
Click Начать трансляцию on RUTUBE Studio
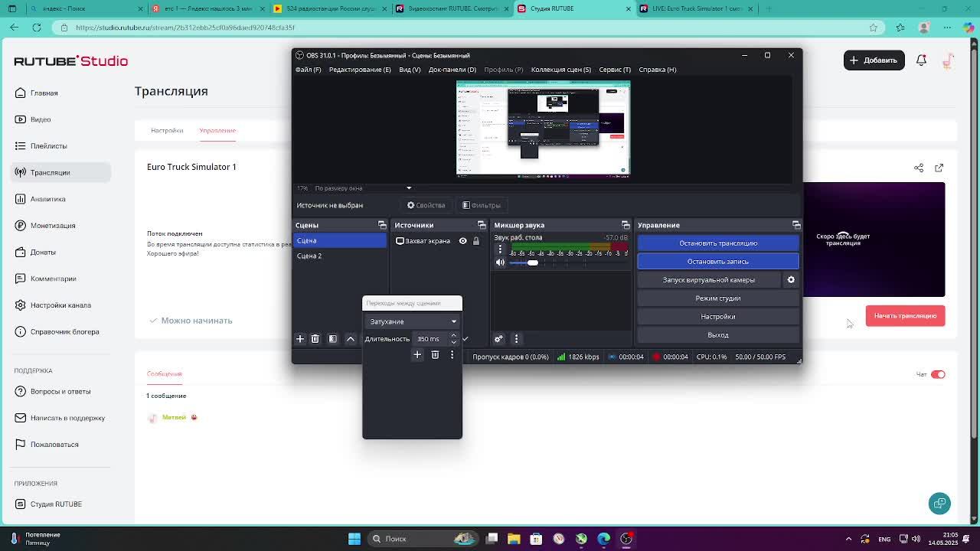[x=906, y=316]
